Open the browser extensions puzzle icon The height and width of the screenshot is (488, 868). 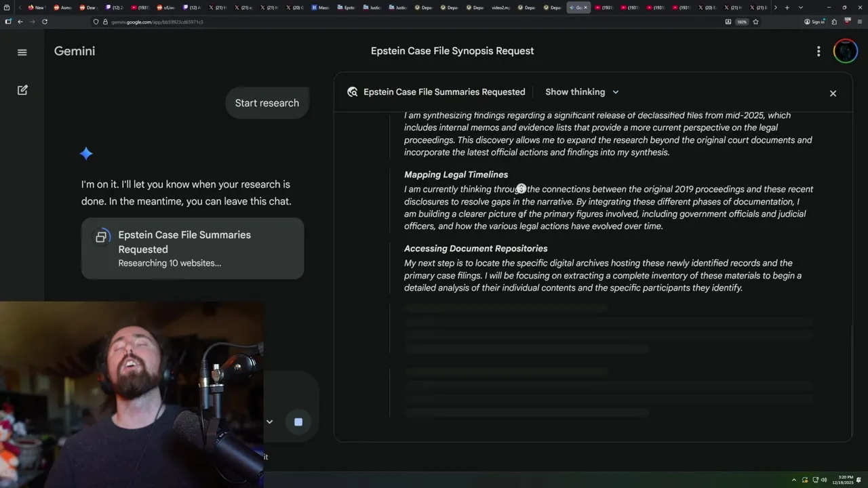[833, 22]
